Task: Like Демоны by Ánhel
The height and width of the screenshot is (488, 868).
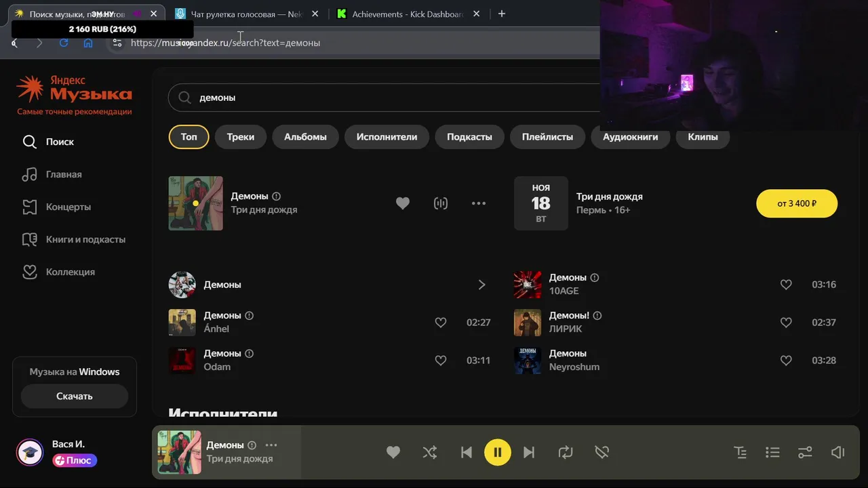Action: [441, 323]
